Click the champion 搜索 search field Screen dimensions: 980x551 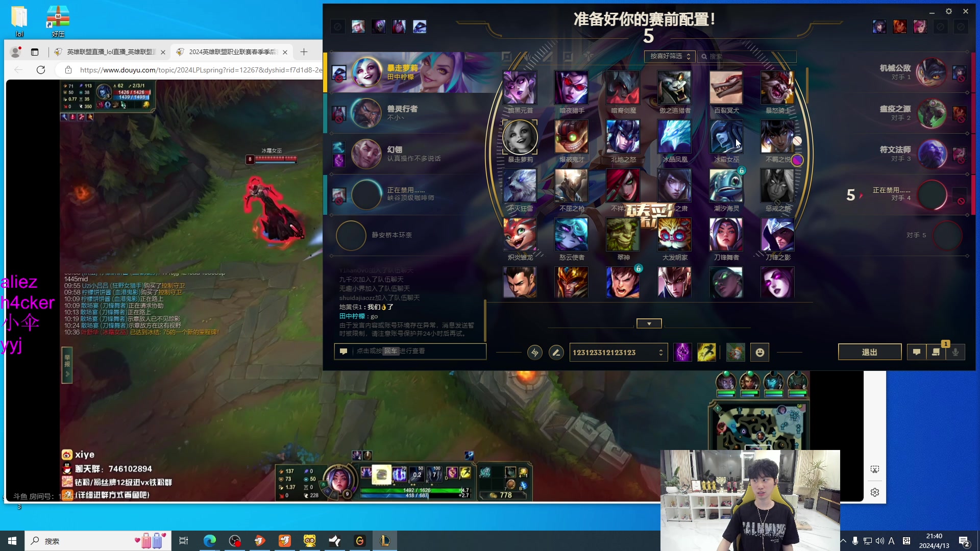pos(747,56)
